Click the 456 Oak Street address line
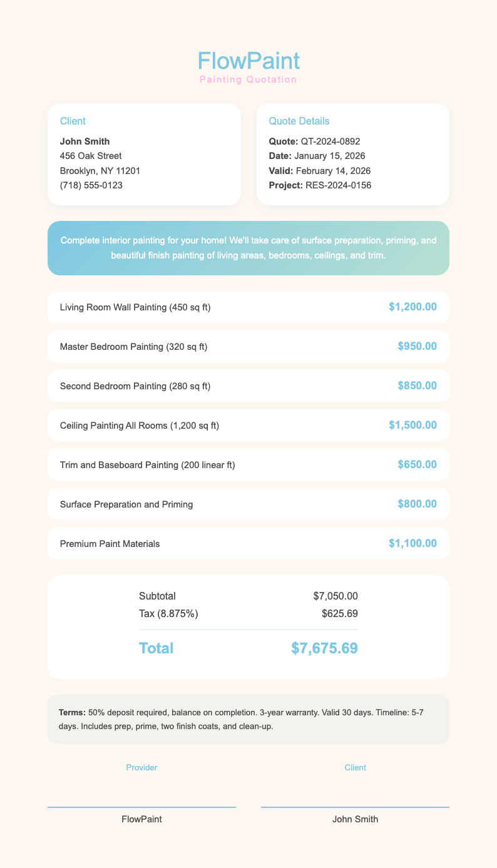 tap(90, 155)
